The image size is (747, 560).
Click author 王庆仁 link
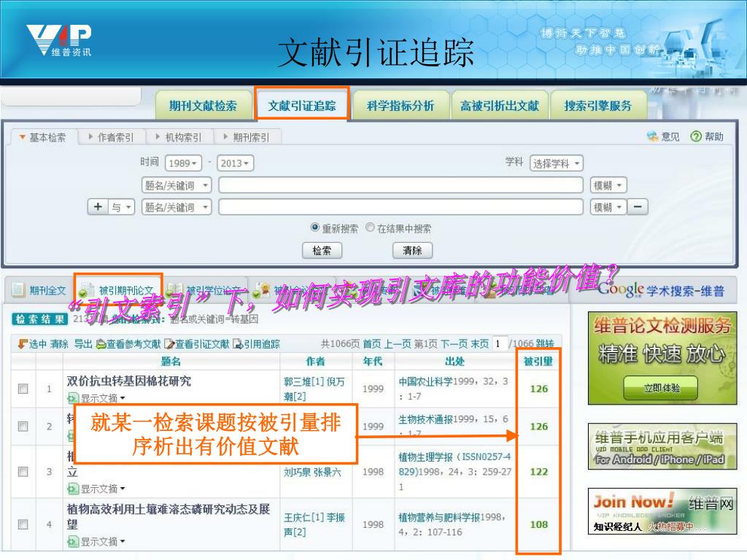coord(304,517)
